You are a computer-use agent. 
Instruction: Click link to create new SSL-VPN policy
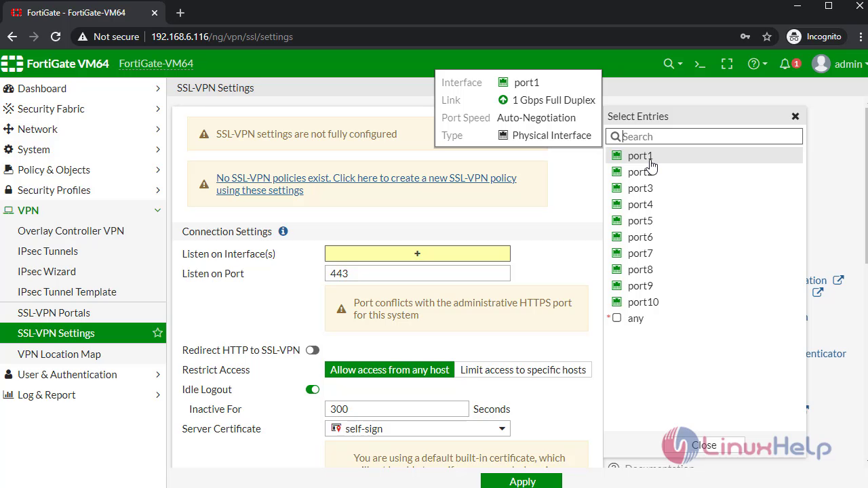click(366, 184)
